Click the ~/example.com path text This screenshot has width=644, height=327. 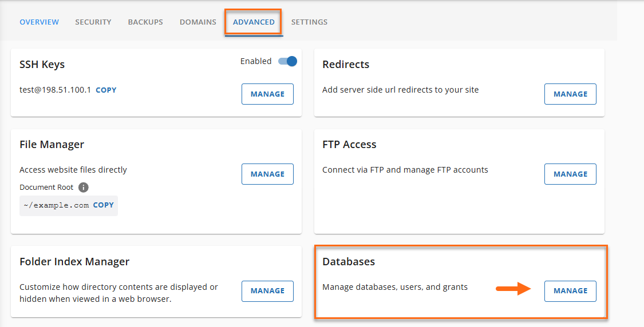(x=56, y=205)
